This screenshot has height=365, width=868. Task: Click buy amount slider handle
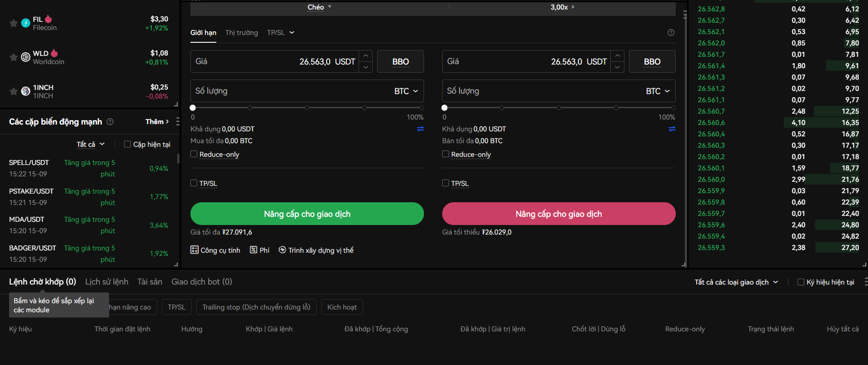click(x=193, y=108)
